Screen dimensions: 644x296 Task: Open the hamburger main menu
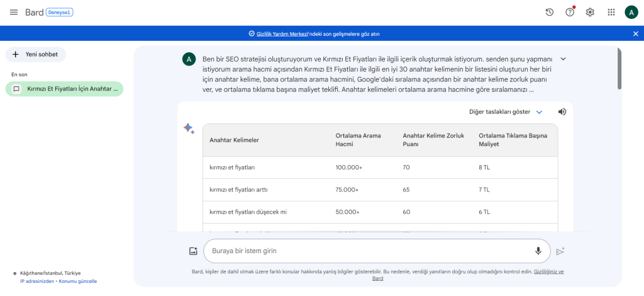click(x=14, y=13)
